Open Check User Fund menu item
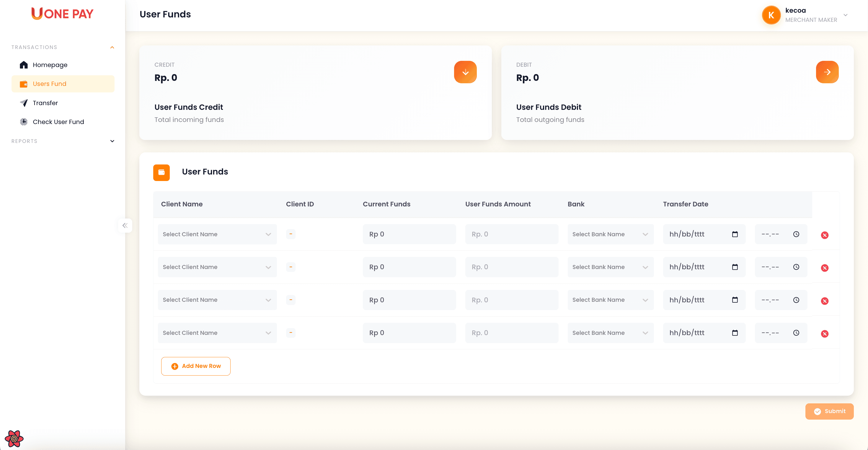 point(58,122)
